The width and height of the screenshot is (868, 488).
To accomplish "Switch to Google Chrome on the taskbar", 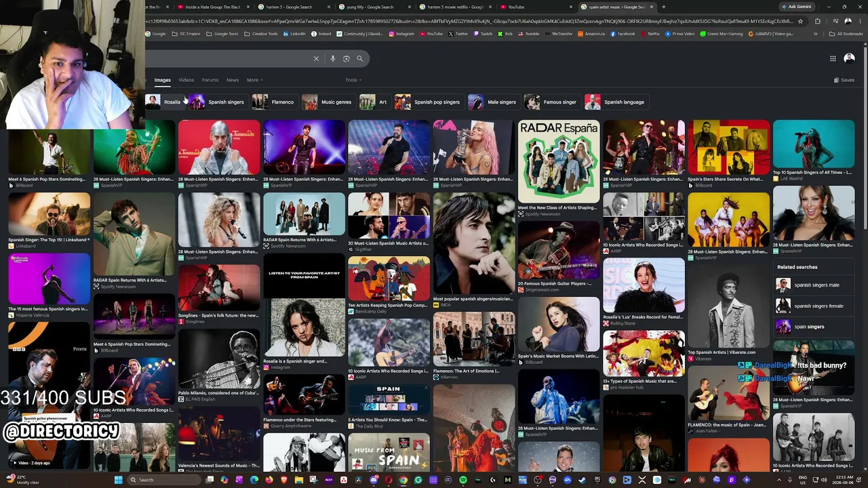I will [x=403, y=480].
